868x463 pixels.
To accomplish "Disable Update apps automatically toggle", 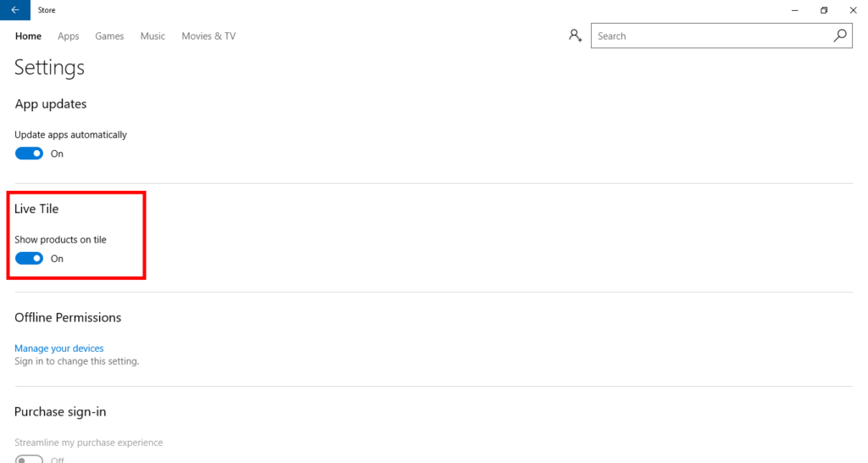I will pos(29,153).
